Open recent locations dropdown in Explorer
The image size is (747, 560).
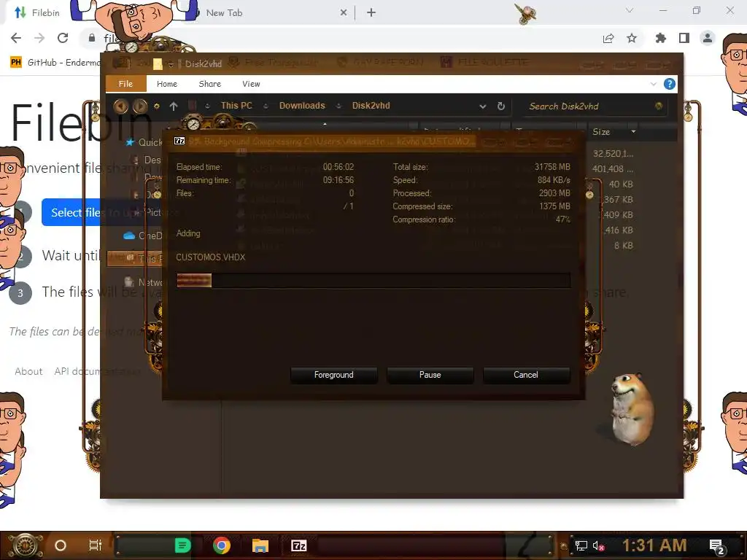[156, 106]
